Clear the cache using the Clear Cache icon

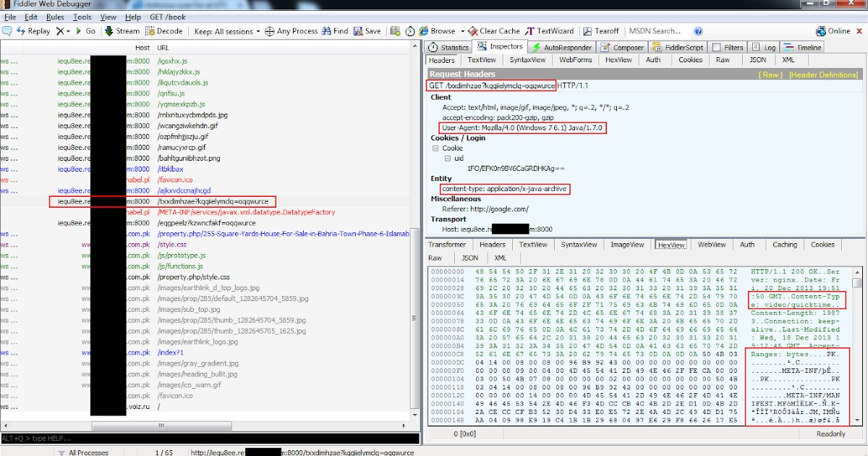[x=490, y=31]
